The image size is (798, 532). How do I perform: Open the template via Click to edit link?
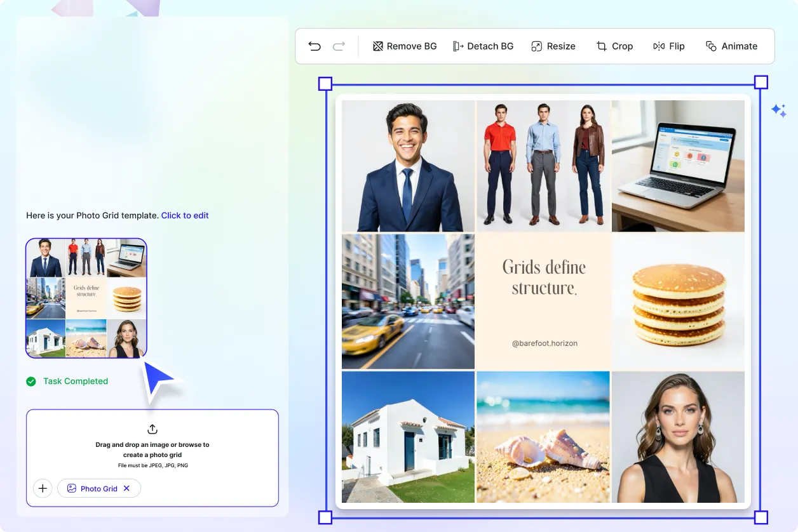[x=185, y=215]
